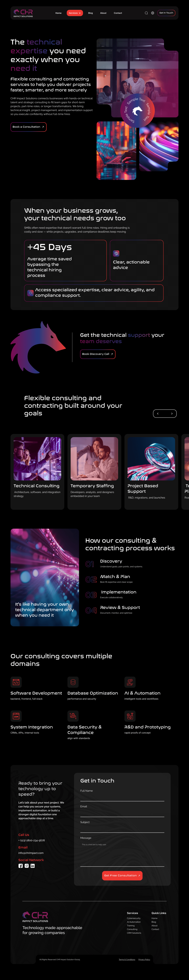This screenshot has height=980, width=189.
Task: Click the large wolf logo graphic
Action: pyautogui.click(x=38, y=347)
